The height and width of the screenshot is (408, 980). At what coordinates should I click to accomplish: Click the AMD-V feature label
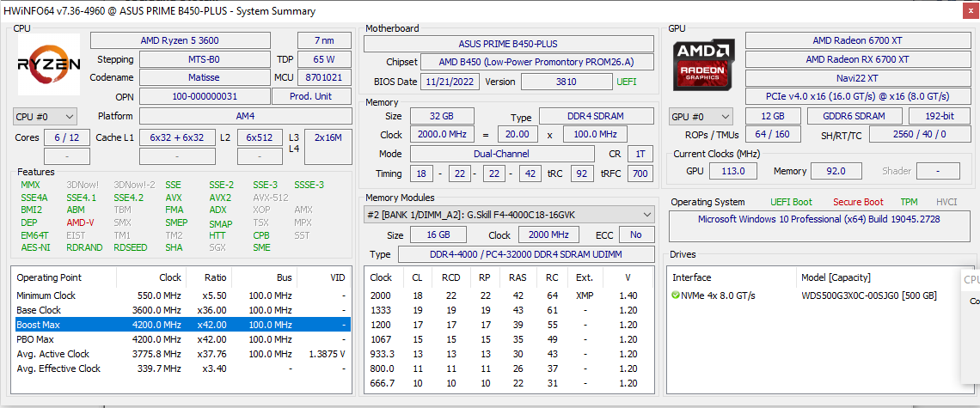point(80,222)
